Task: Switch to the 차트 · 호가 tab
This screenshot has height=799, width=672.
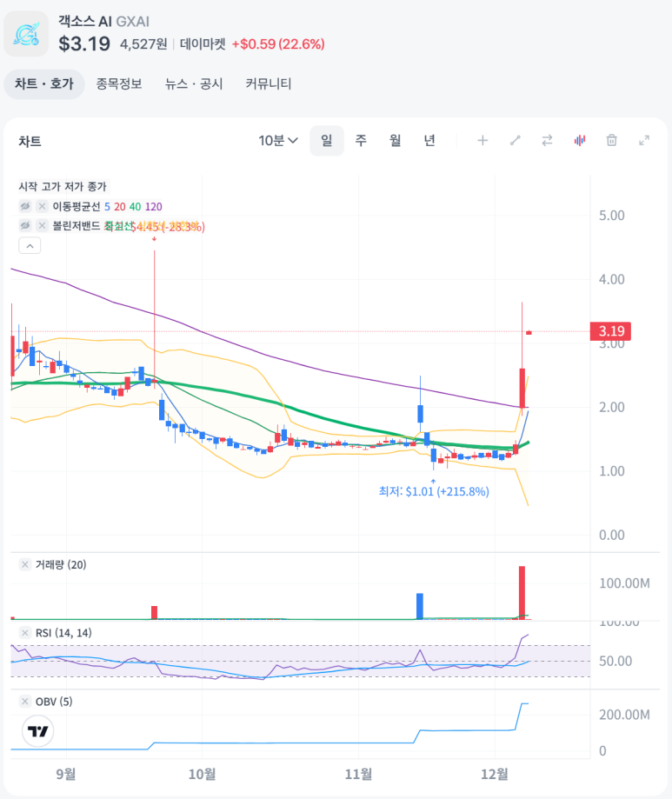Action: [x=44, y=84]
